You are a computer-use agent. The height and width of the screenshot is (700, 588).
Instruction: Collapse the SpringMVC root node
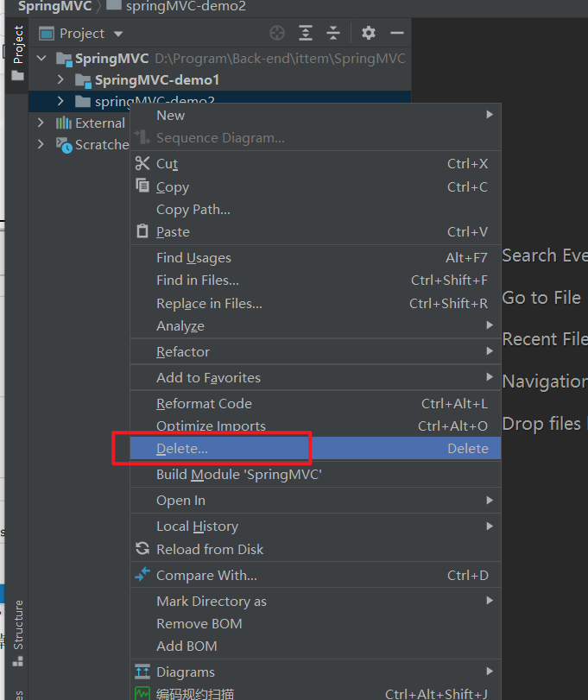(41, 59)
